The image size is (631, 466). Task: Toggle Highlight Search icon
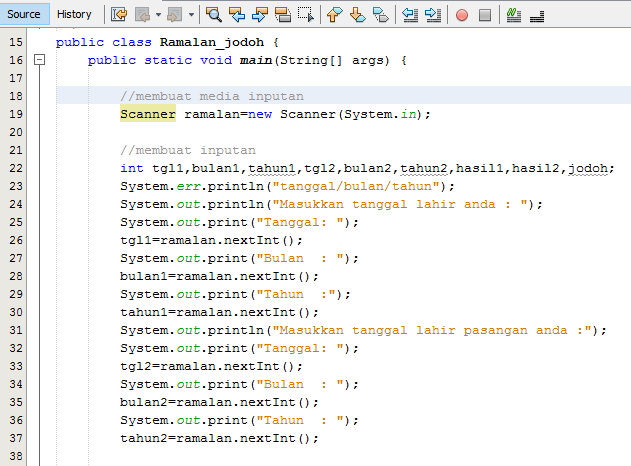click(283, 15)
